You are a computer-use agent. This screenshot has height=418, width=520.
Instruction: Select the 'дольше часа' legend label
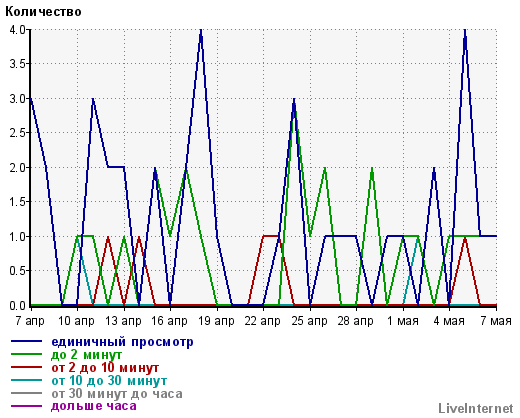point(94,406)
